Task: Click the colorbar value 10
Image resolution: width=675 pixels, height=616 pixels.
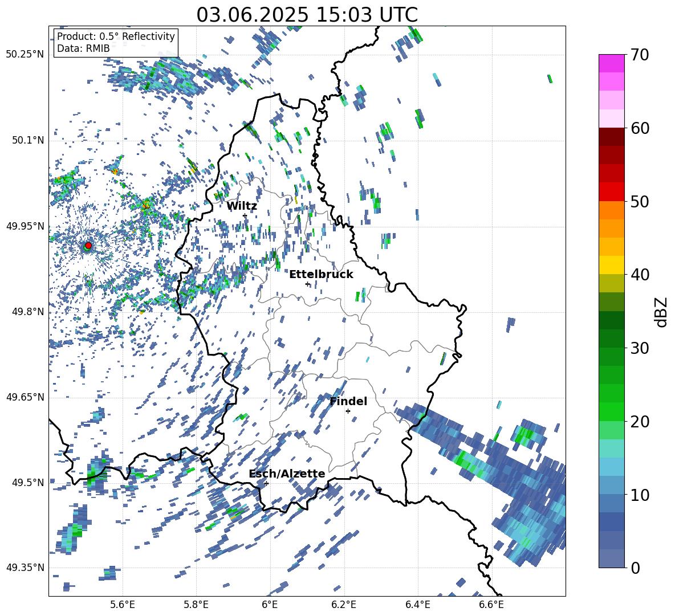Action: pos(640,495)
